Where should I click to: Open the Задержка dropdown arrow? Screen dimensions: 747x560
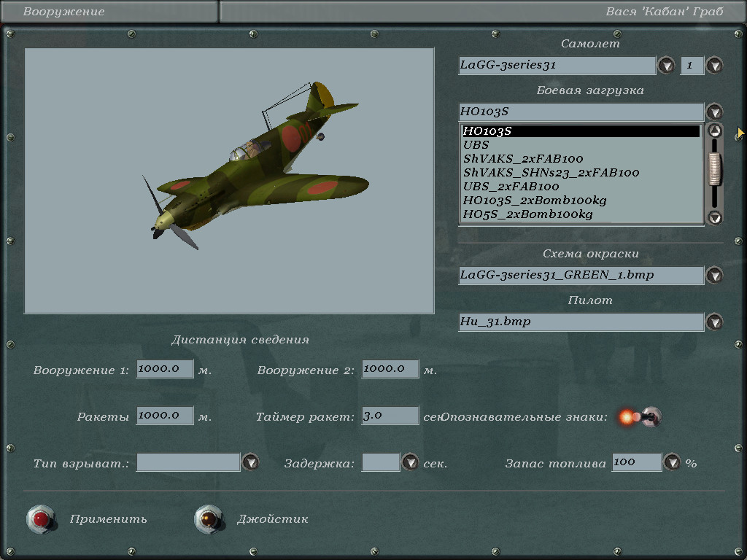(410, 462)
